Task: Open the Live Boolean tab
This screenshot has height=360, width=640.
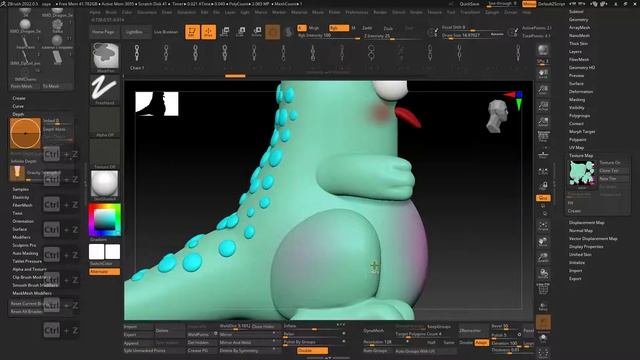Action: [x=166, y=32]
